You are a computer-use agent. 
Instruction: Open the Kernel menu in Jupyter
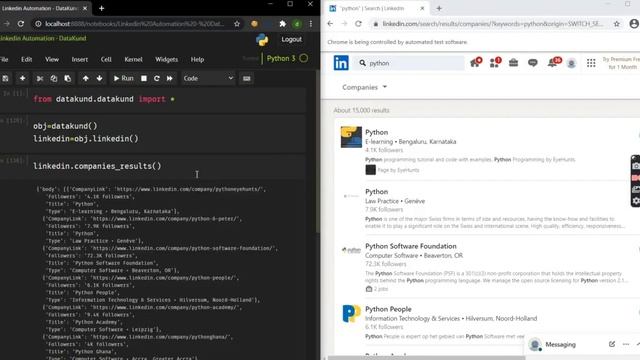coord(133,60)
